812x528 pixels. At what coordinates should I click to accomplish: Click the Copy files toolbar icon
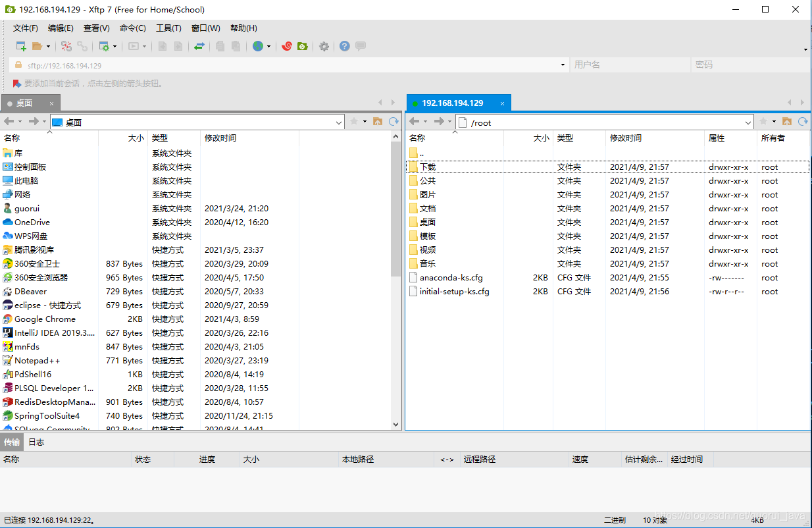click(x=220, y=46)
